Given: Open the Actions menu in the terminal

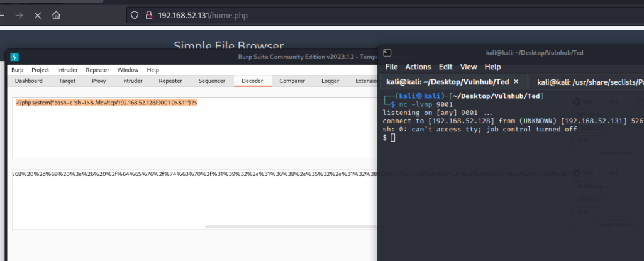Looking at the screenshot, I should 418,67.
